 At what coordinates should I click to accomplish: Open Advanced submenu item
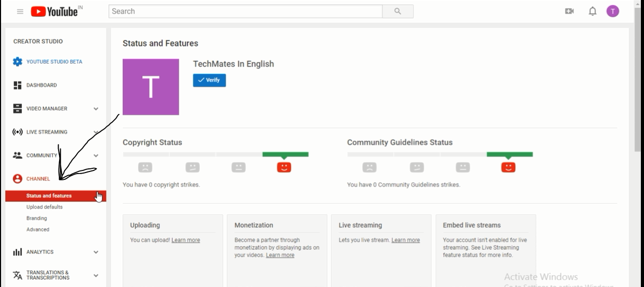[x=38, y=229]
